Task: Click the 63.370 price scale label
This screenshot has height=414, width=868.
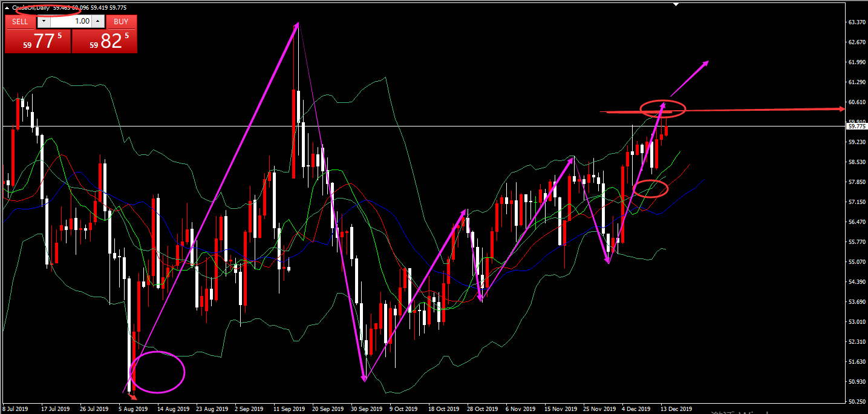Action: pos(856,22)
